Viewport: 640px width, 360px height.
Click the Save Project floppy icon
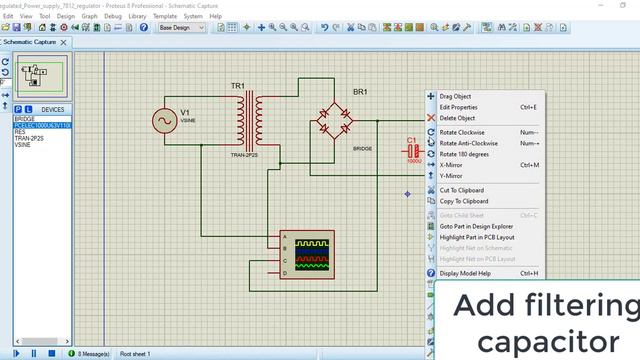16,27
